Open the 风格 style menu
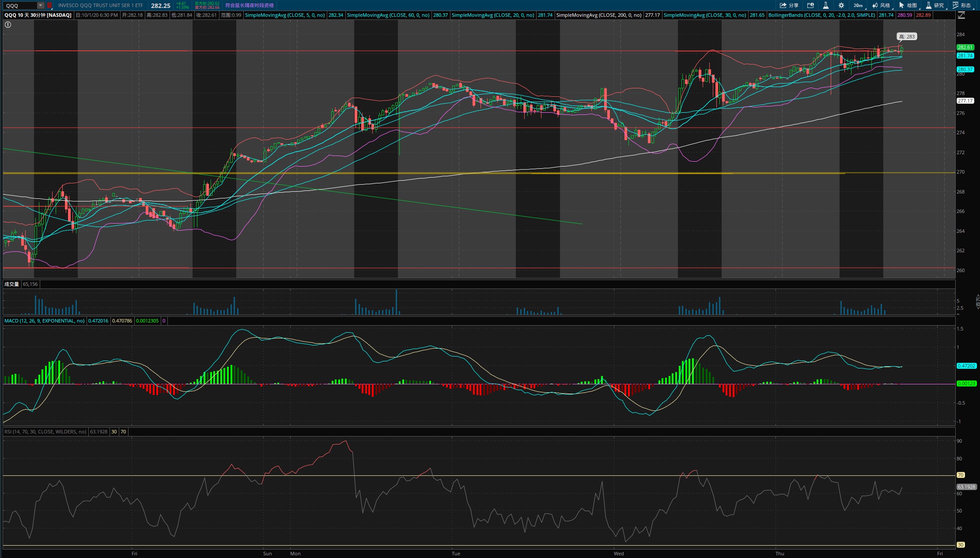980x558 pixels. [x=882, y=5]
